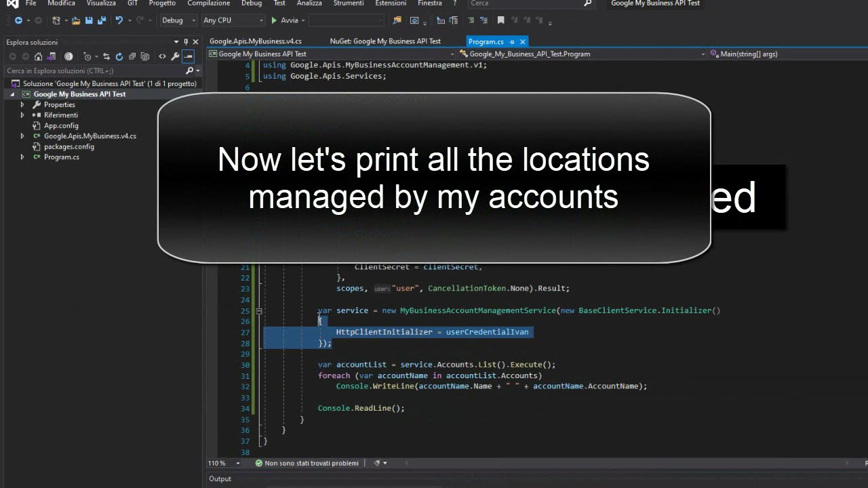Image resolution: width=868 pixels, height=488 pixels.
Task: Switch to Google.Apis.MyBusiness.v4.cs tab
Action: (x=256, y=41)
